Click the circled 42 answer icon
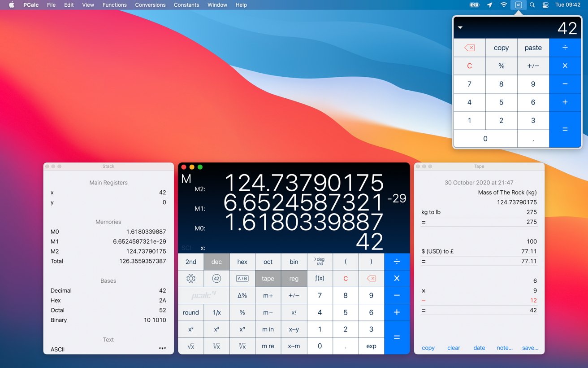Viewport: 588px width, 368px height. (x=216, y=278)
